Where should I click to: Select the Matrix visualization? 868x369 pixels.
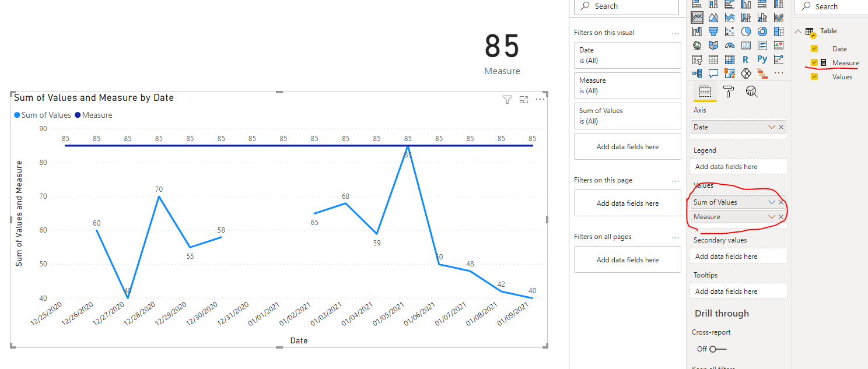coord(730,59)
